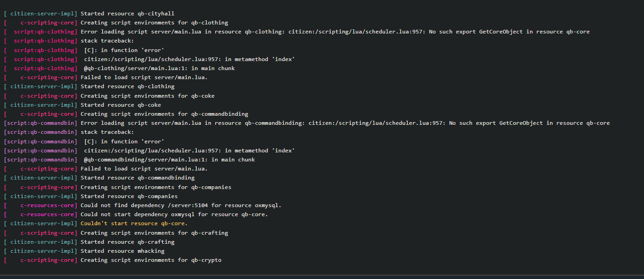
Task: Click 'Started resource qb-clothing' line
Action: click(89, 86)
